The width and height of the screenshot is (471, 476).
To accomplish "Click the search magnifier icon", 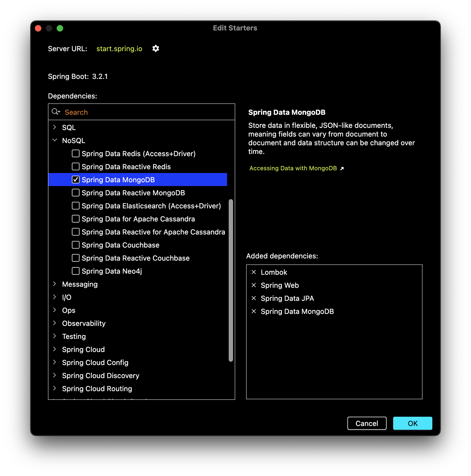I will coord(56,112).
